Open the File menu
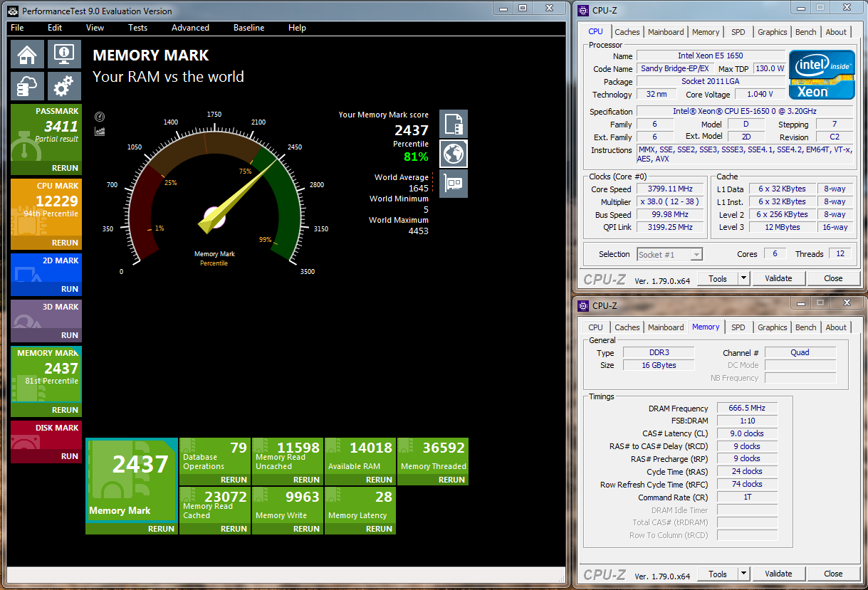Image resolution: width=868 pixels, height=590 pixels. (x=17, y=28)
